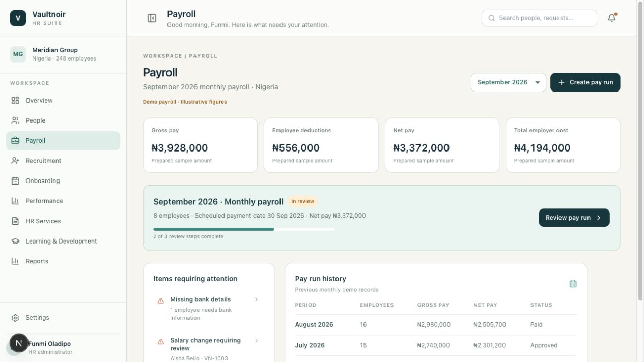This screenshot has width=644, height=362.
Task: Click the warning icon beside Salary change requiring review
Action: click(161, 341)
